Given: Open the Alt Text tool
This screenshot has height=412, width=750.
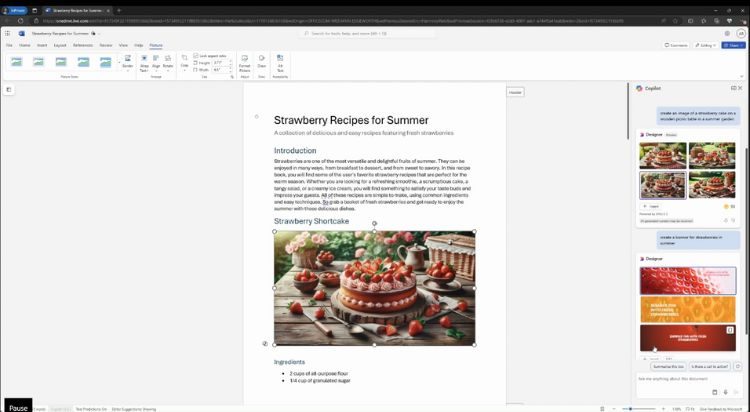Looking at the screenshot, I should coord(280,63).
